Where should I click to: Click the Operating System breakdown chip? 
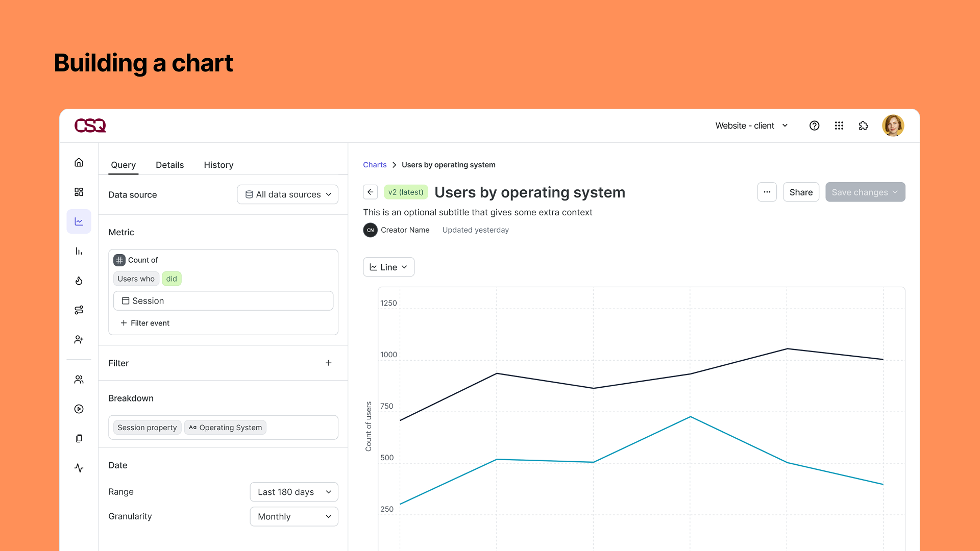pyautogui.click(x=225, y=428)
